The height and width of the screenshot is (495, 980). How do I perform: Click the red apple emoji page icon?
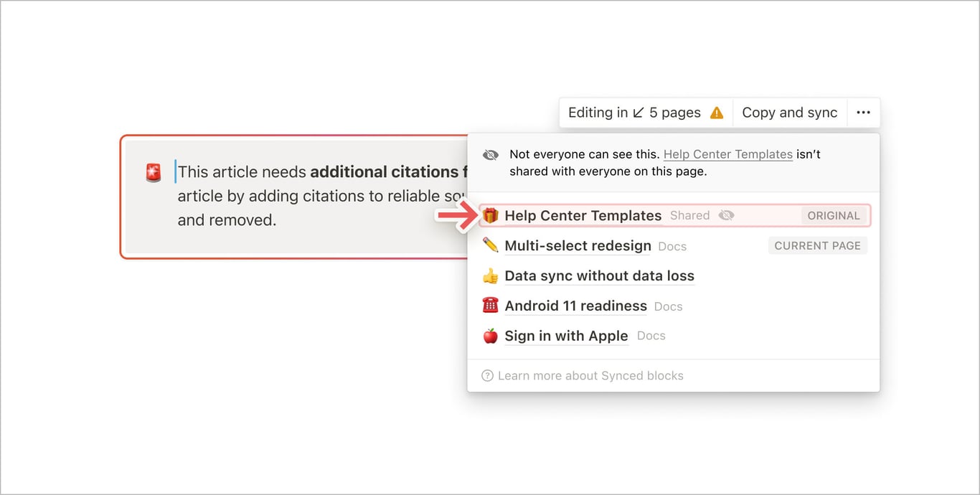[490, 336]
